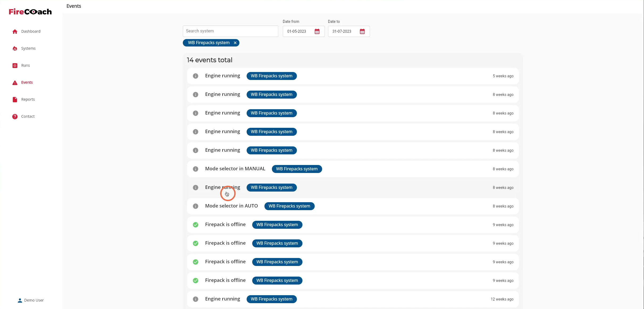Click info icon on the 12 weeks ago event

pyautogui.click(x=195, y=299)
